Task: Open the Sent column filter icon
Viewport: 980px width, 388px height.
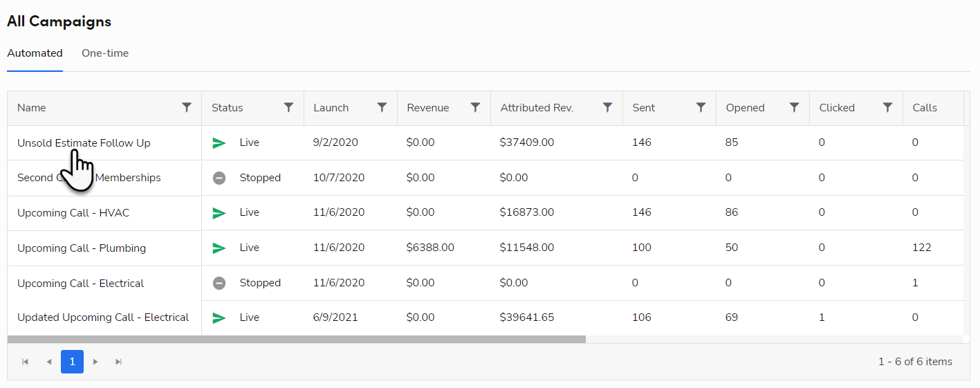Action: [701, 107]
